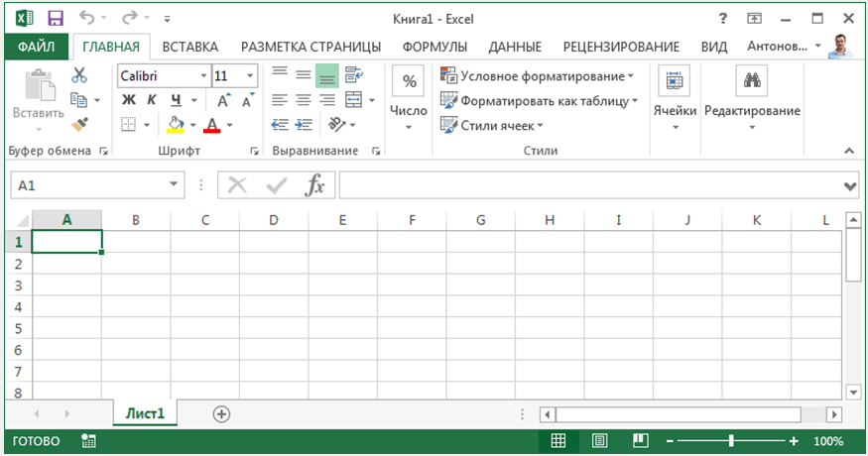Click the Name Box showing A1

click(89, 185)
